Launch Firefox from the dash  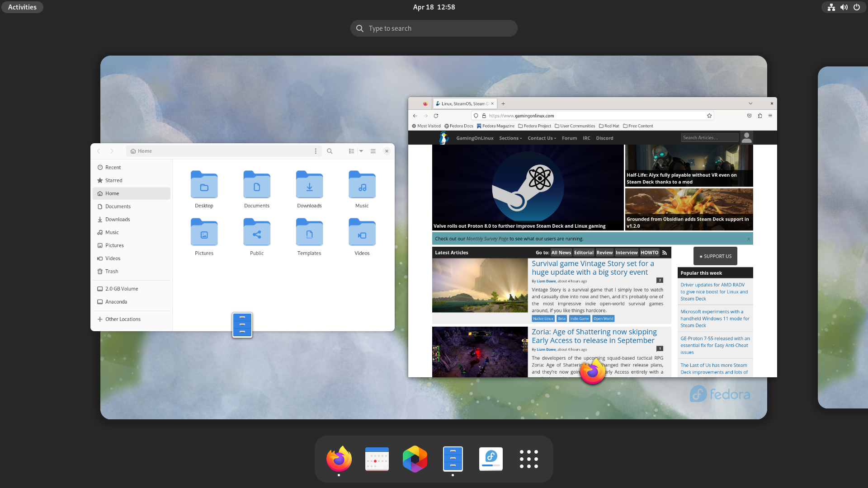(339, 459)
